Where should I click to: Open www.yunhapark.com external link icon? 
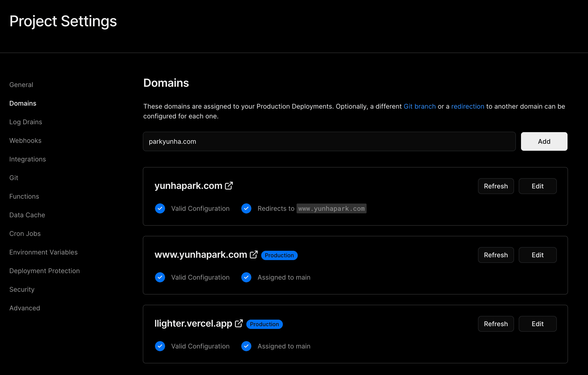[x=254, y=254]
